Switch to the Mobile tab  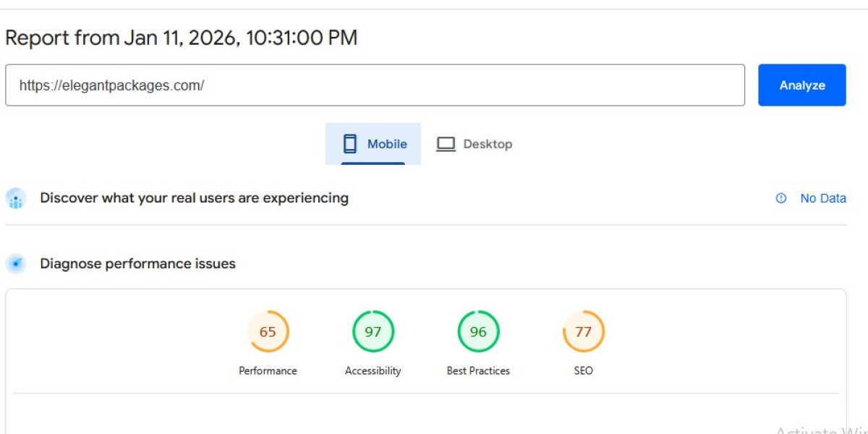[x=373, y=144]
